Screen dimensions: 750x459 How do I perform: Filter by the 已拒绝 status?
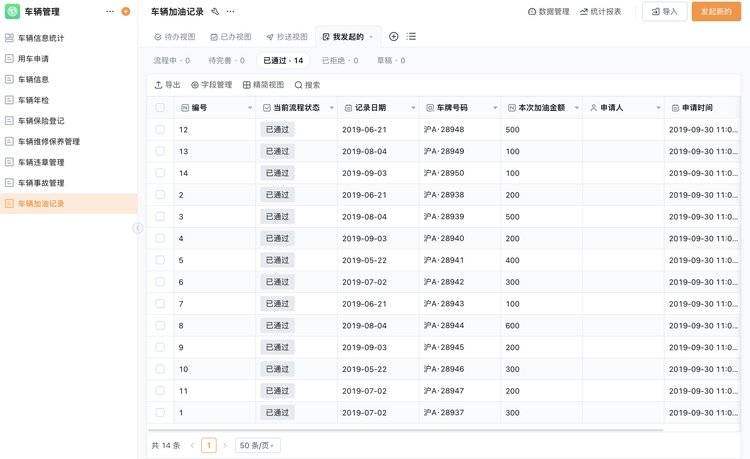[x=341, y=61]
